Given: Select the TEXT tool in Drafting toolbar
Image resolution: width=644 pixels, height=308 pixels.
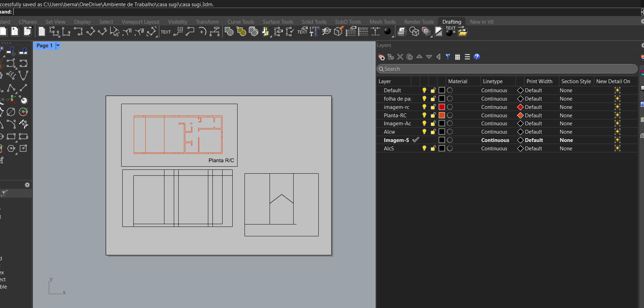Looking at the screenshot, I should (166, 32).
